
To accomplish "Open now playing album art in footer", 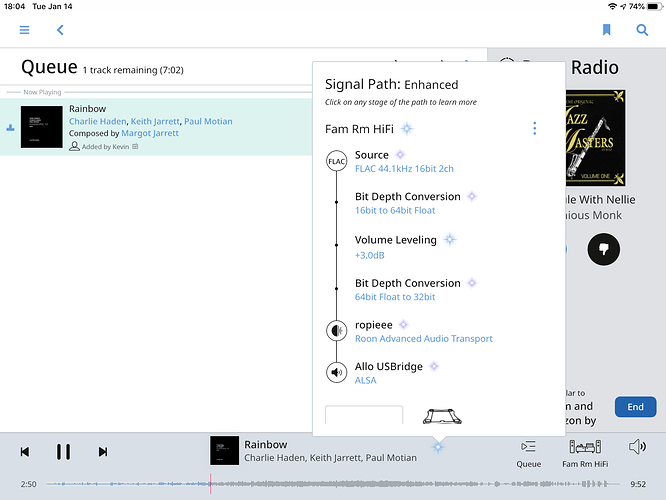I will point(224,450).
